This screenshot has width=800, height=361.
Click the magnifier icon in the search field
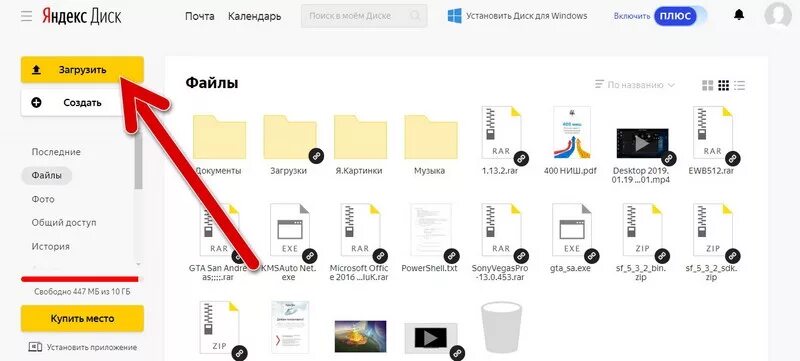coord(416,16)
